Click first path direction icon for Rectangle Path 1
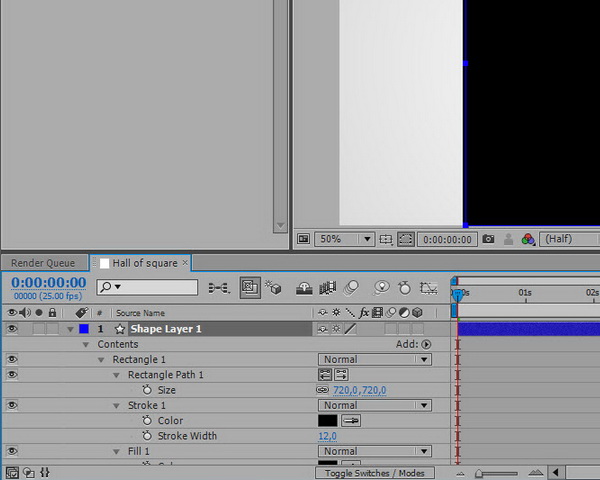600x480 pixels. 325,375
